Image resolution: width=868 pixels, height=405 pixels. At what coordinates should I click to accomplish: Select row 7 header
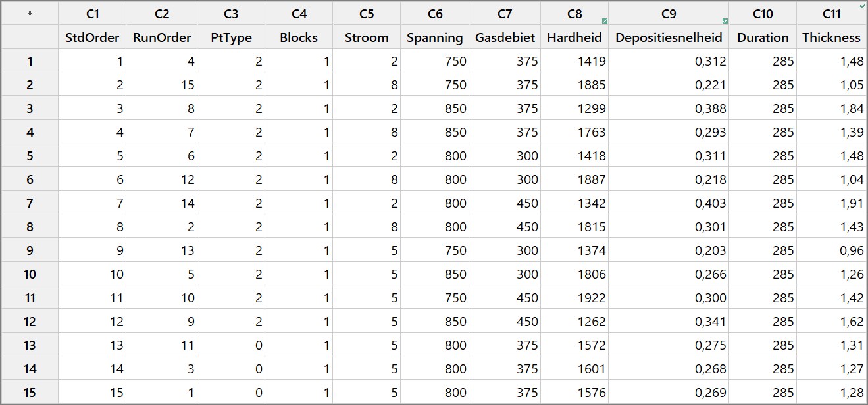pos(30,203)
